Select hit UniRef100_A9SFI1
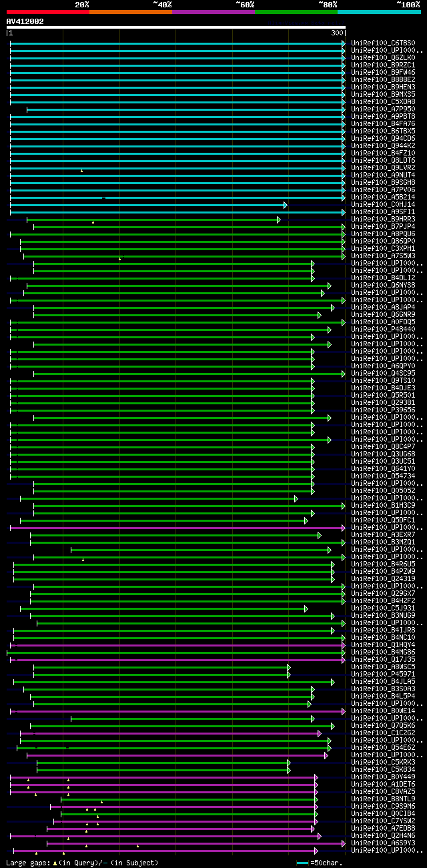Image resolution: width=427 pixels, height=868 pixels. click(x=383, y=212)
